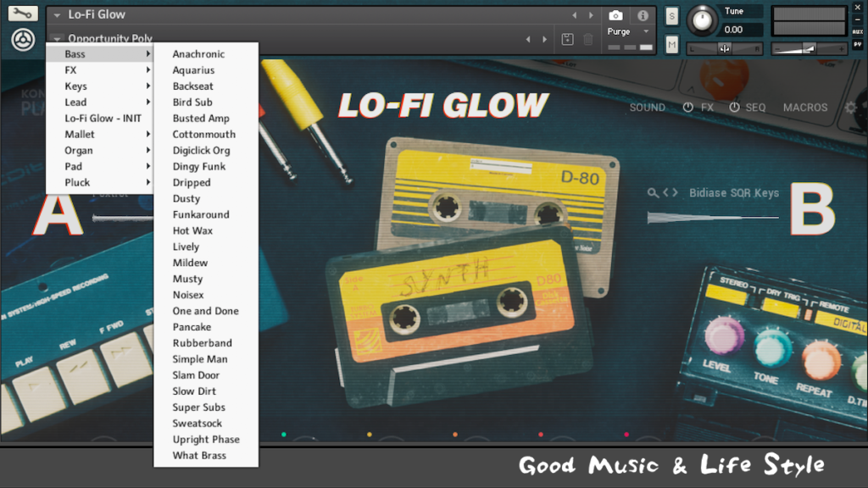The width and height of the screenshot is (868, 488).
Task: Open the wrench instrument edit icon
Action: pyautogui.click(x=23, y=14)
